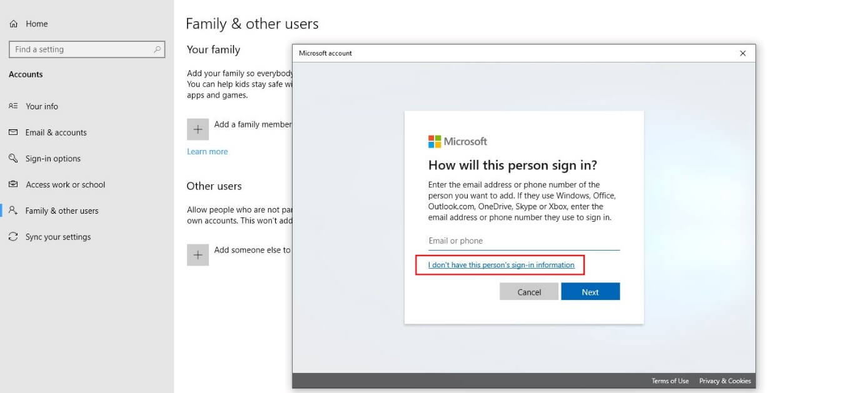Click the plus icon for Add someone else
Viewport: 868px width, 393px height.
[x=198, y=255]
